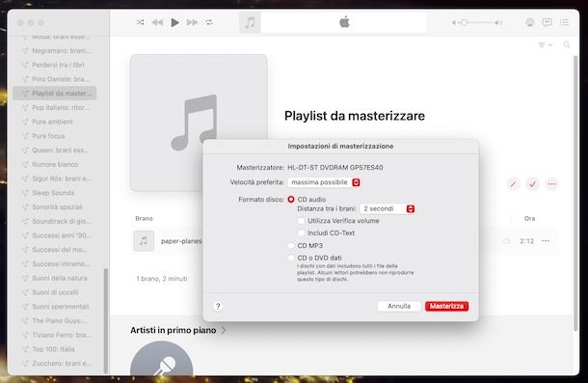Image resolution: width=588 pixels, height=383 pixels.
Task: Open the Zucchero playlist in the sidebar
Action: 55,364
